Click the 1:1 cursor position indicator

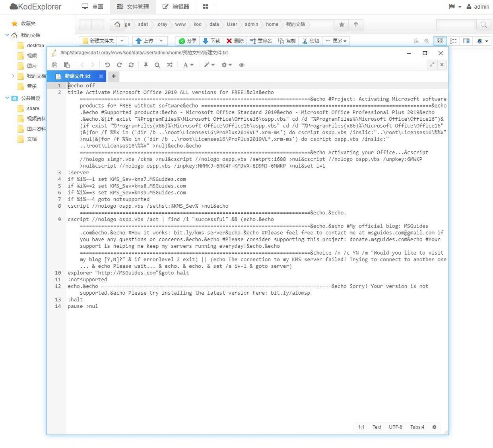click(361, 427)
